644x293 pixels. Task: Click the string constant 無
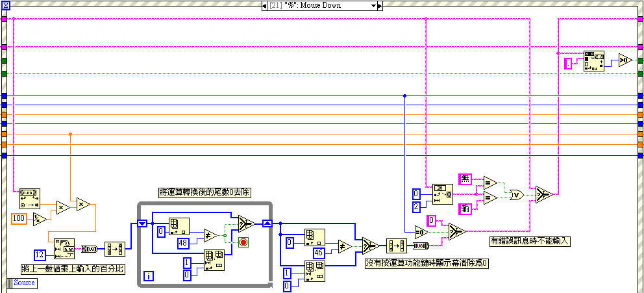(465, 179)
